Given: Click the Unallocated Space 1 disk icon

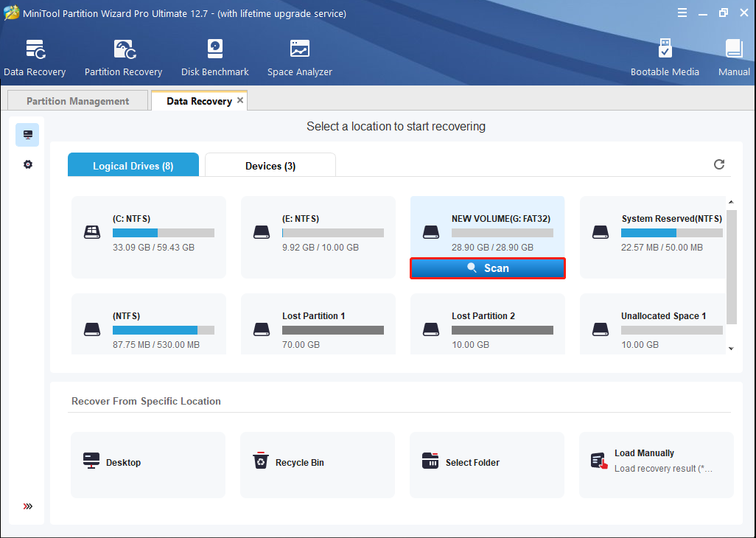Looking at the screenshot, I should click(601, 329).
